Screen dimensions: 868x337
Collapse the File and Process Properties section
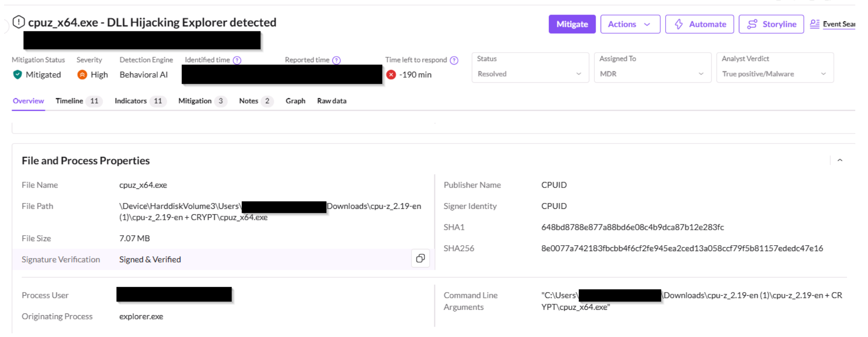pos(840,160)
